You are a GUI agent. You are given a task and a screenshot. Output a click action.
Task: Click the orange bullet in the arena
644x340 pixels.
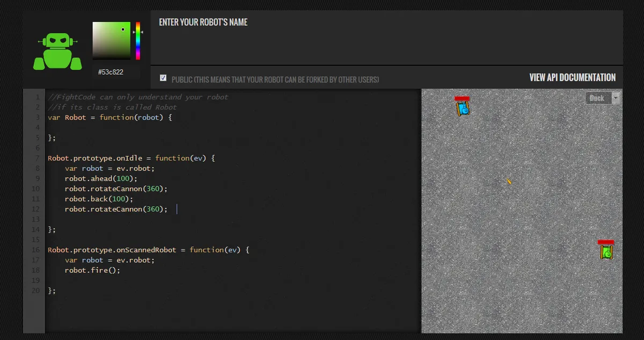(509, 182)
